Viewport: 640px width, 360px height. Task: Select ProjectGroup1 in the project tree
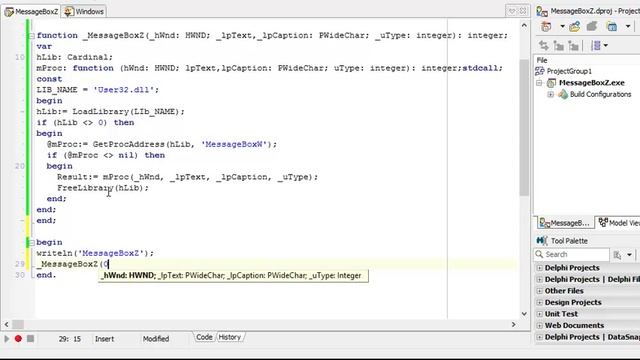(x=569, y=71)
